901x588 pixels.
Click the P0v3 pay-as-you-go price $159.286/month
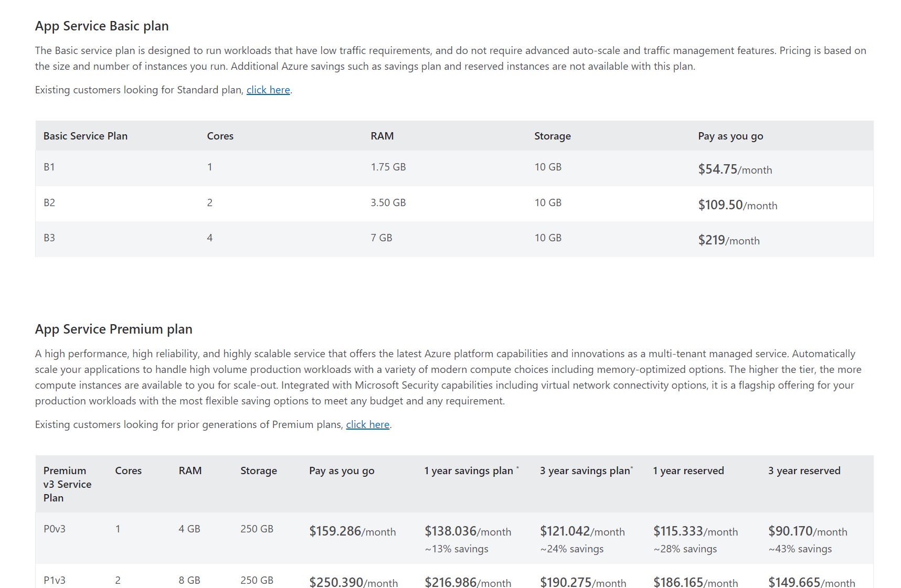pos(352,531)
